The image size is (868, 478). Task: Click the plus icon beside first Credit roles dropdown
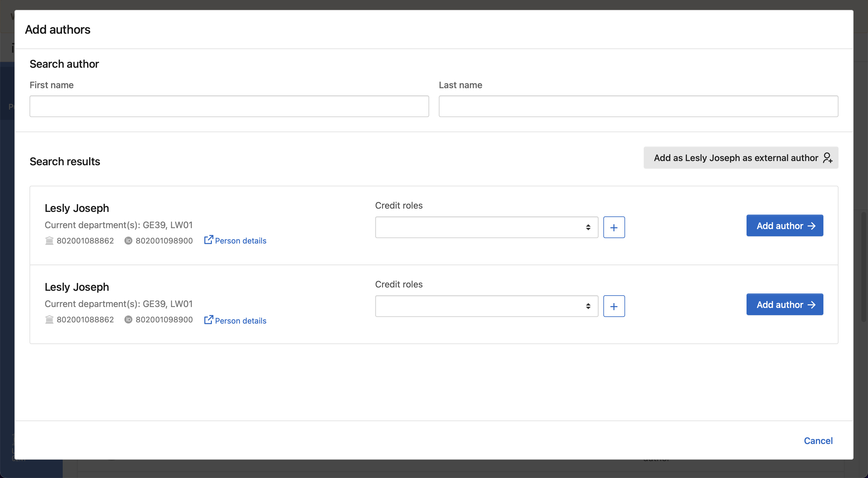614,227
